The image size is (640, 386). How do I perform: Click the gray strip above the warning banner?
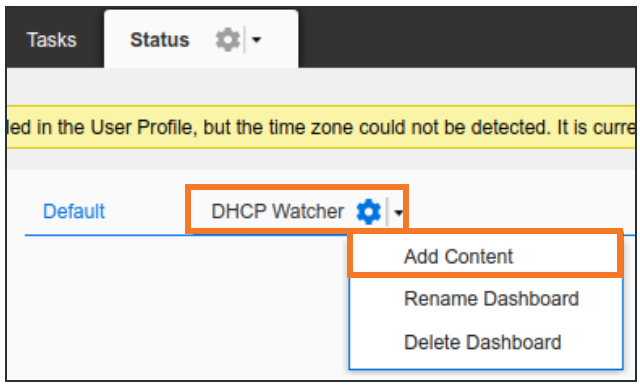tap(321, 87)
